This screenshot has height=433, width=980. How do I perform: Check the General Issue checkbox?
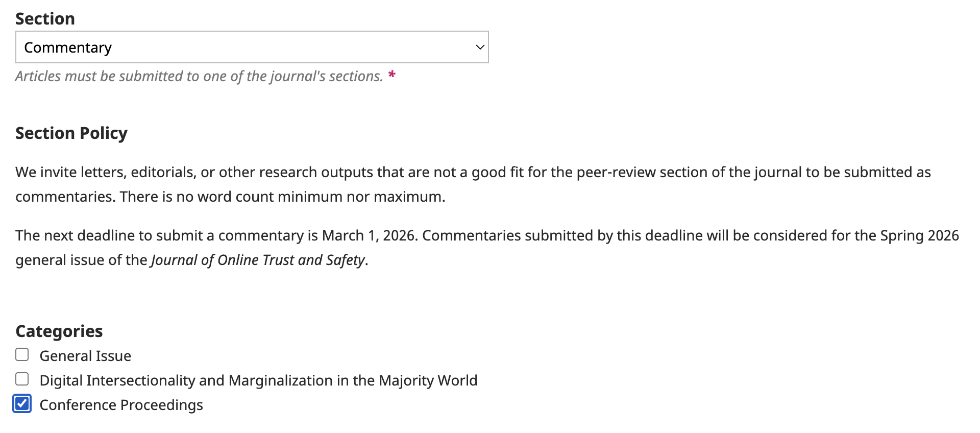[x=22, y=354]
